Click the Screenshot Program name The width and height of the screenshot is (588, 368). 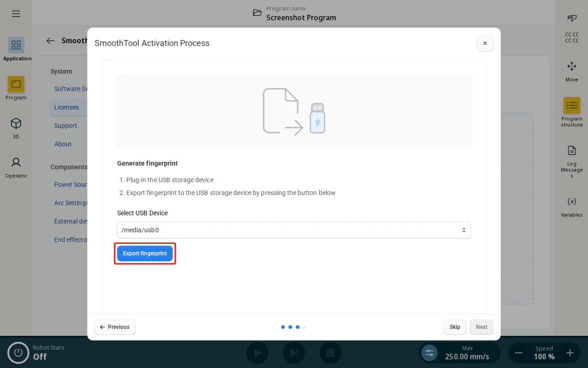point(301,17)
